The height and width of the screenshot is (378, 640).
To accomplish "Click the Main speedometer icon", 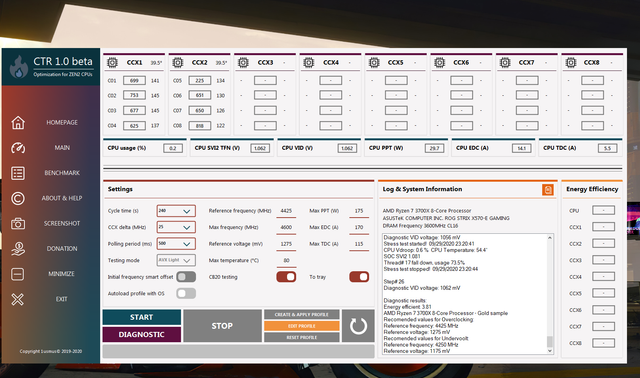I will (18, 148).
